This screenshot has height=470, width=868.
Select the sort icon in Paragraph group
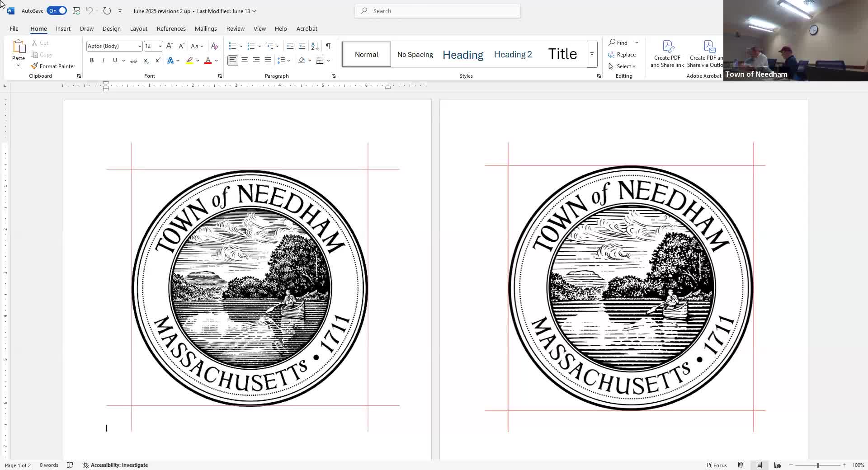tap(315, 46)
